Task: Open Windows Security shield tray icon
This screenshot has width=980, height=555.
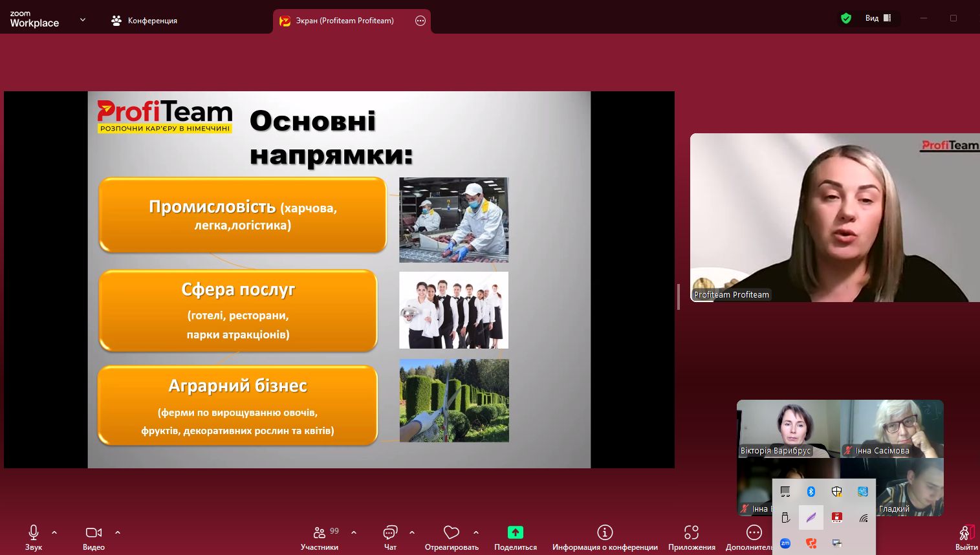Action: (837, 492)
